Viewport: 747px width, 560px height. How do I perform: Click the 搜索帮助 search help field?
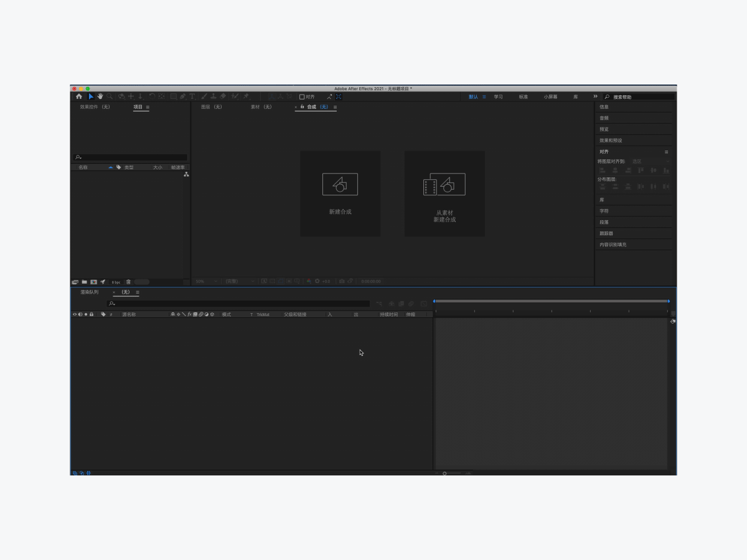pos(639,97)
